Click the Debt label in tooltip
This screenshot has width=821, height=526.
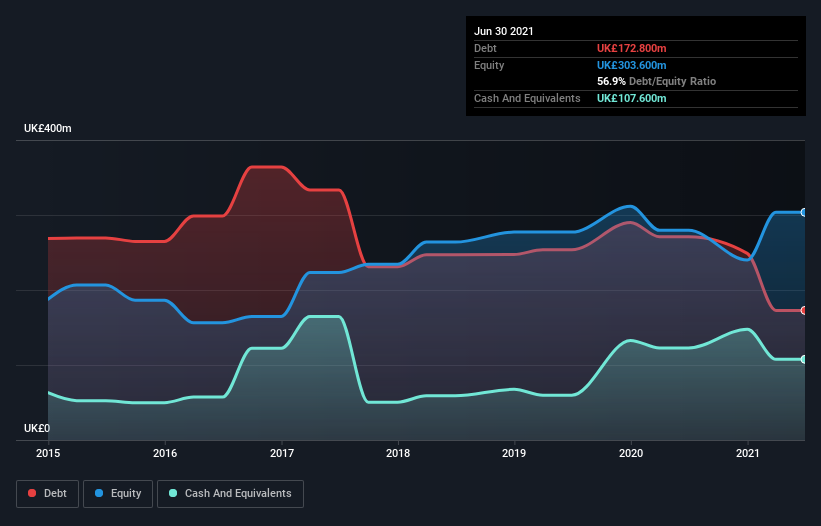click(x=485, y=48)
